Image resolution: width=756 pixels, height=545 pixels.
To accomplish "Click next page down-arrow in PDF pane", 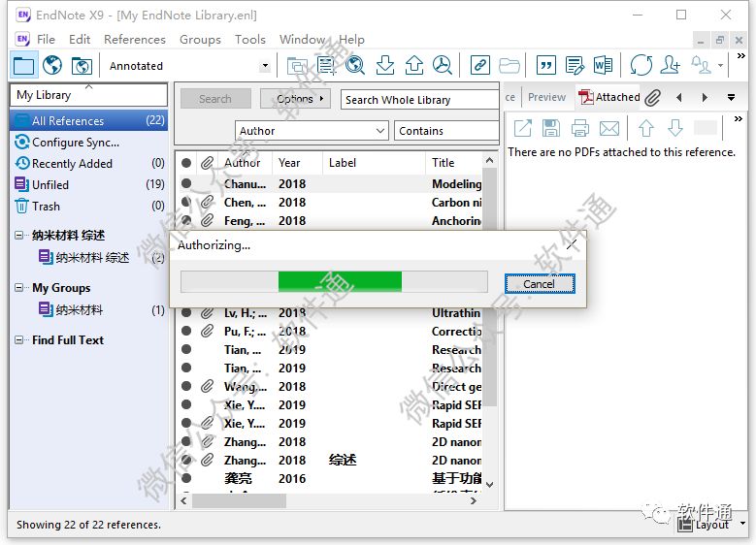I will [675, 128].
